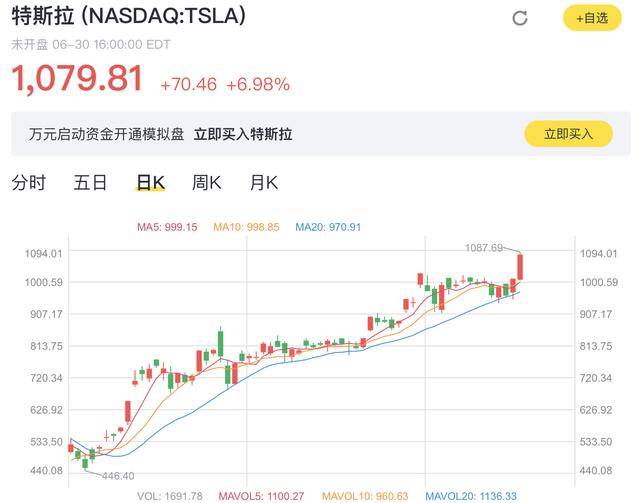
Task: Click the 未开盘 06-30 16:00:00 EDT timestamp
Action: coord(91,45)
